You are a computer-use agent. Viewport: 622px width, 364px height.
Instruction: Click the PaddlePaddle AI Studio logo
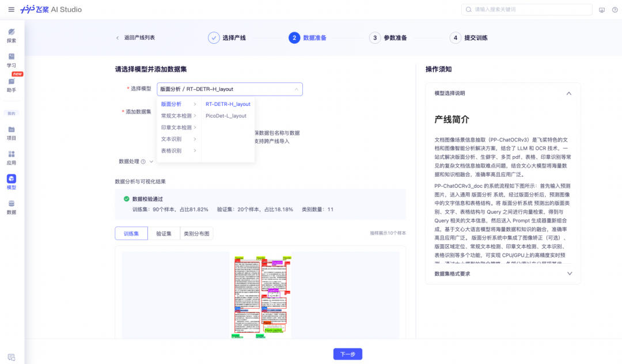[x=51, y=9]
